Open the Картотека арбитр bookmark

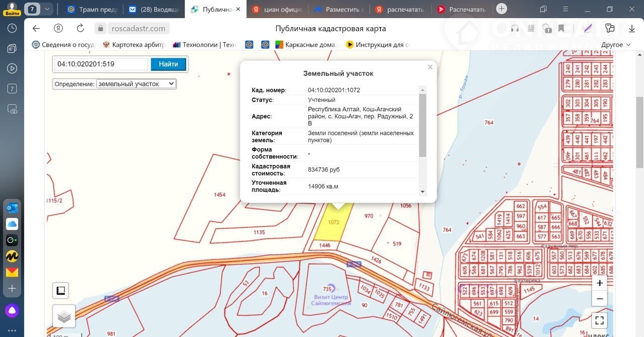(133, 45)
